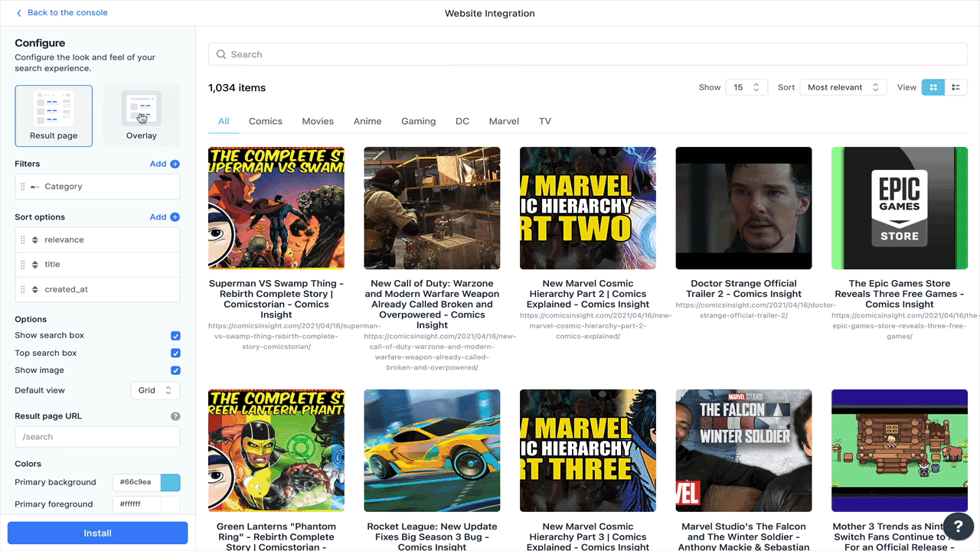This screenshot has width=980, height=551.
Task: Toggle the Top search box checkbox
Action: tap(175, 354)
